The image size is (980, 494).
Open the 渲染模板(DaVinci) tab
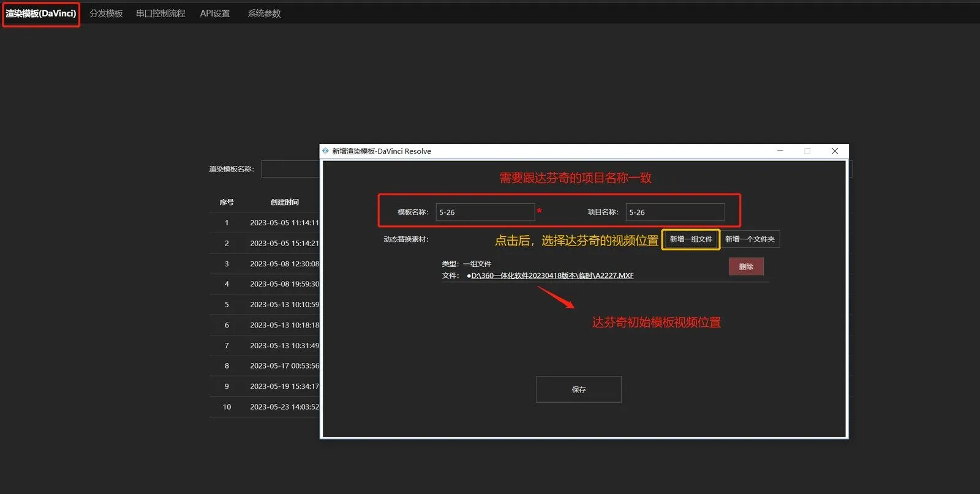[x=41, y=13]
